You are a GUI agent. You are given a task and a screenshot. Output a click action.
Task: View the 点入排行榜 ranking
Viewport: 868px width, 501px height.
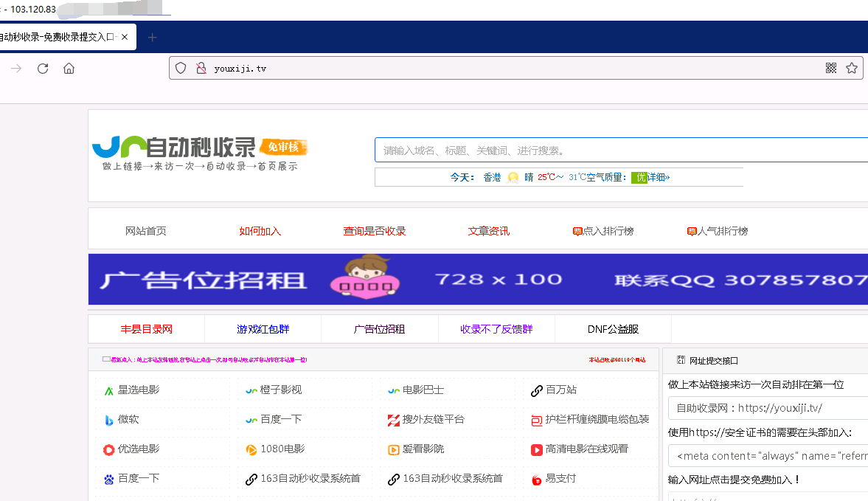pyautogui.click(x=603, y=231)
